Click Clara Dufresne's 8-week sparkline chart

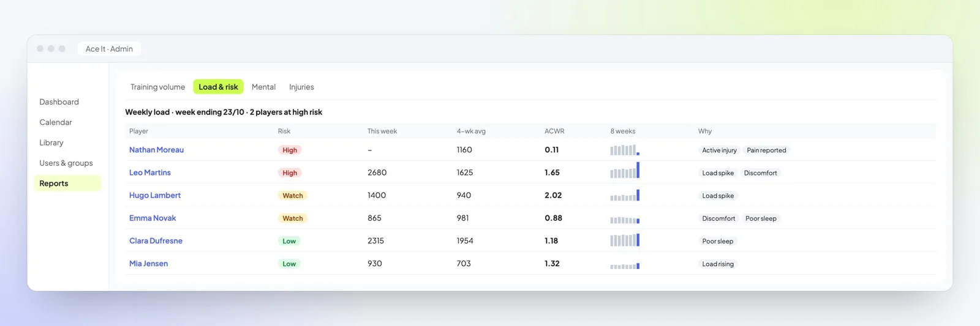coord(625,240)
